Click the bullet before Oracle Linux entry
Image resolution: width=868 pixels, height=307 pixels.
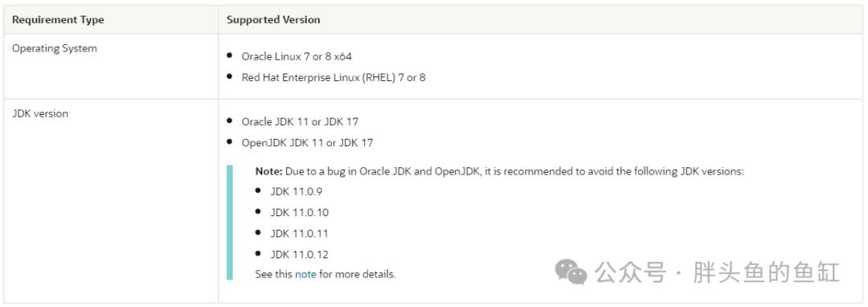tap(230, 56)
